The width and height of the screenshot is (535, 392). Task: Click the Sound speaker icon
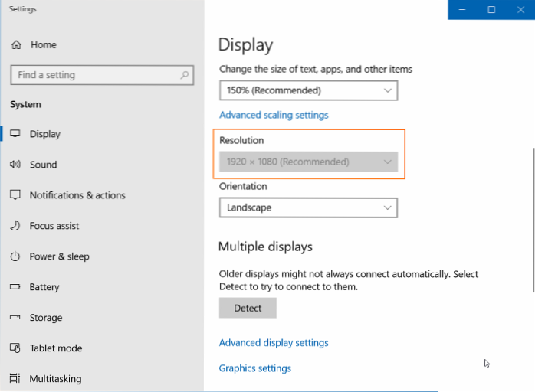point(15,165)
